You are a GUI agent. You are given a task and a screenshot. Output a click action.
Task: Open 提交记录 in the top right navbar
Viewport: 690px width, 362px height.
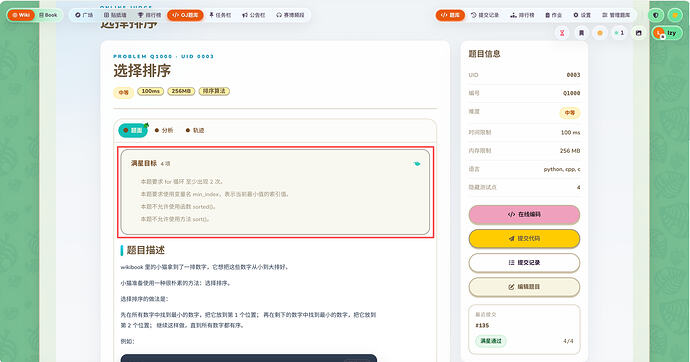[x=485, y=15]
